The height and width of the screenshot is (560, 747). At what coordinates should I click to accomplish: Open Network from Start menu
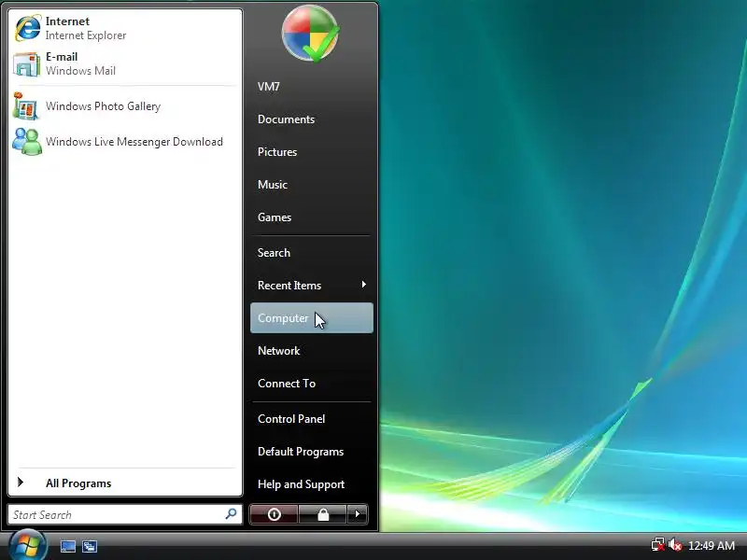[x=312, y=351]
